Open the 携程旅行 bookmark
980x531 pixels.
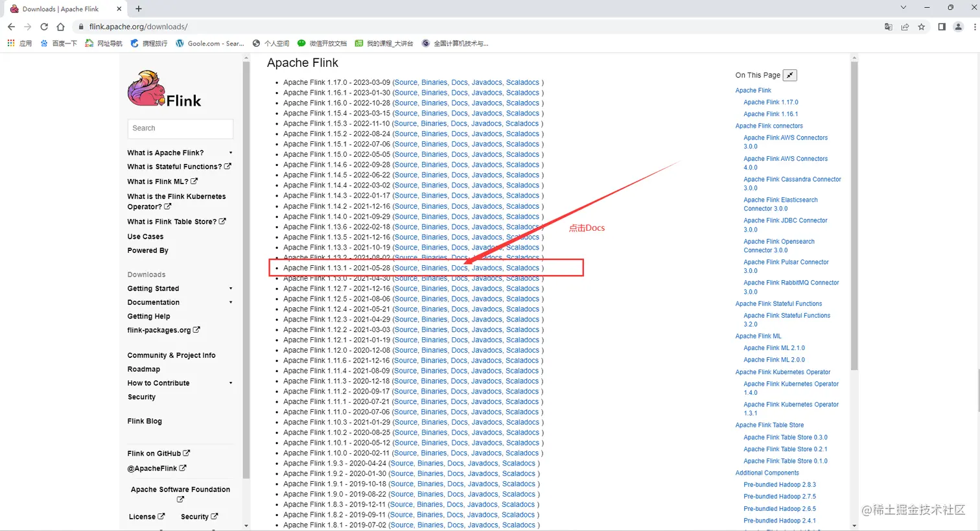point(149,43)
